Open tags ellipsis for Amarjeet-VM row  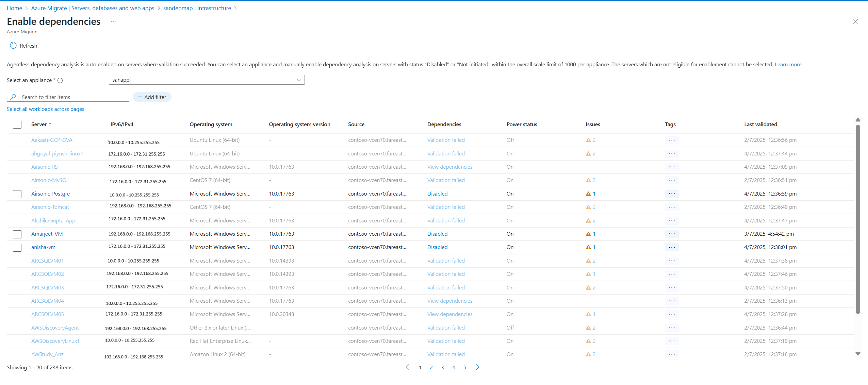coord(671,234)
